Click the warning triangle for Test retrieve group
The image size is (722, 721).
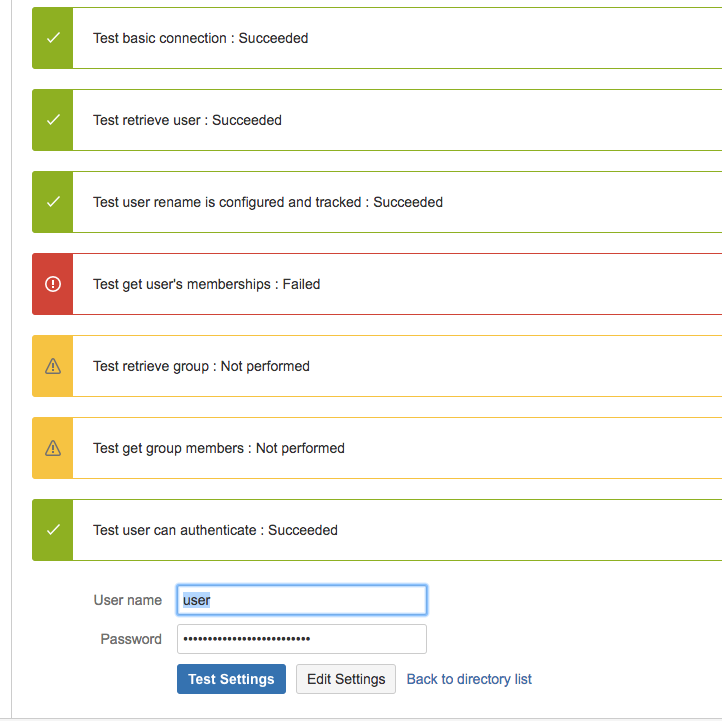(53, 366)
